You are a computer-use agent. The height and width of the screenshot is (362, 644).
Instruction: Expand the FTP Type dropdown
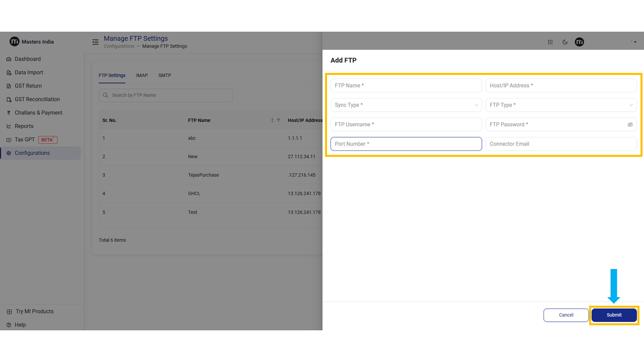click(x=561, y=105)
